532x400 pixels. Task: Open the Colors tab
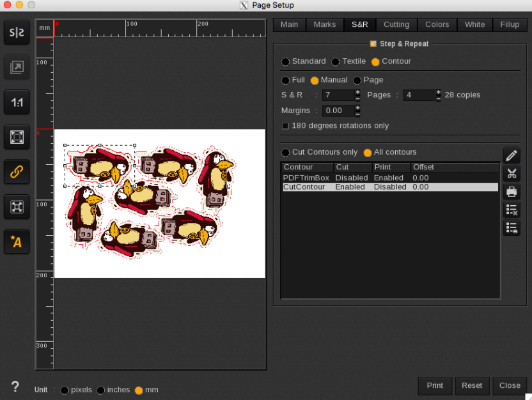[x=437, y=24]
